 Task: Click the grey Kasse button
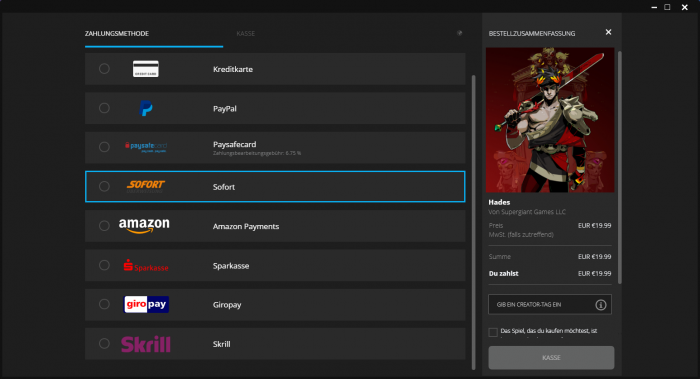(x=551, y=358)
